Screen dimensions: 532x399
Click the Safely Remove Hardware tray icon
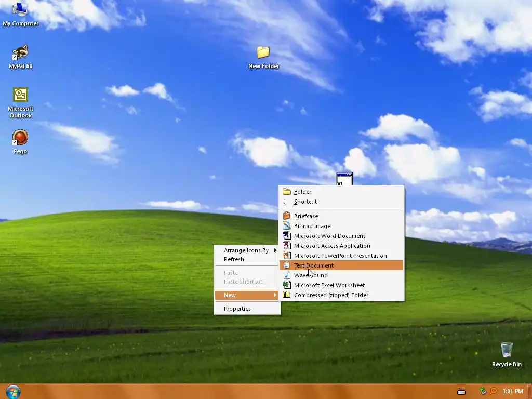[483, 391]
